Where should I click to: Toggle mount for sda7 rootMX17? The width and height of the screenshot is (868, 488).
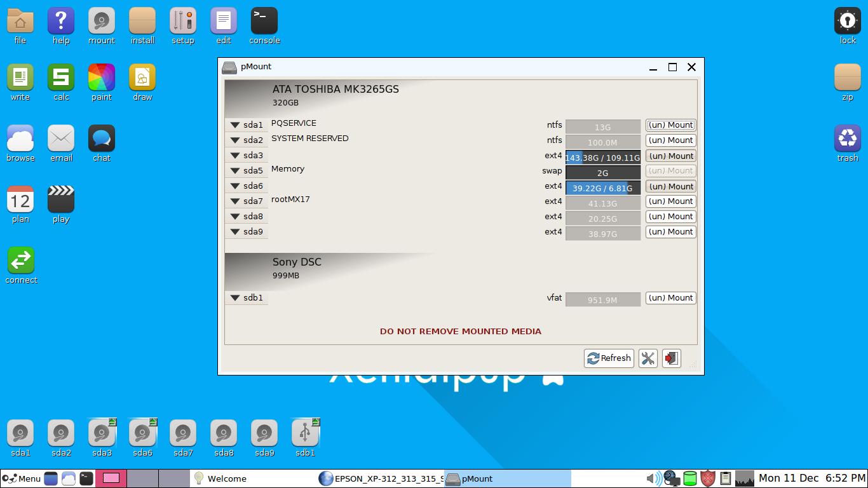(x=670, y=201)
